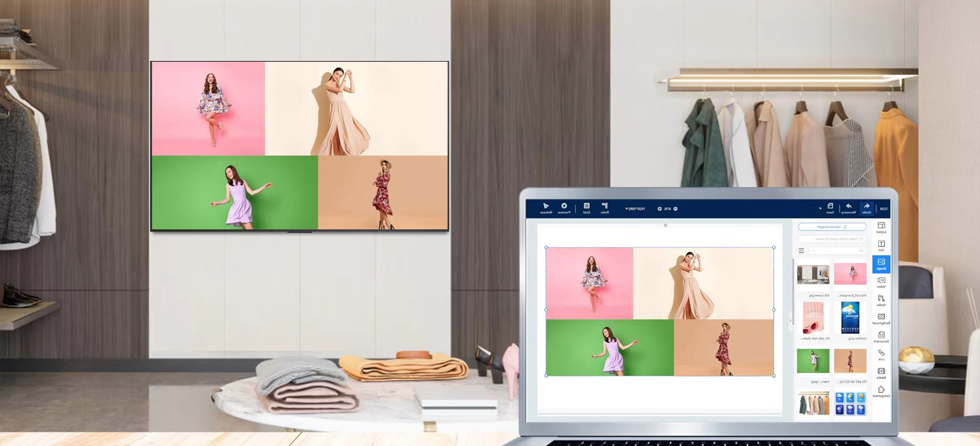Select the hanging coats thumbnail in the library

click(x=813, y=404)
